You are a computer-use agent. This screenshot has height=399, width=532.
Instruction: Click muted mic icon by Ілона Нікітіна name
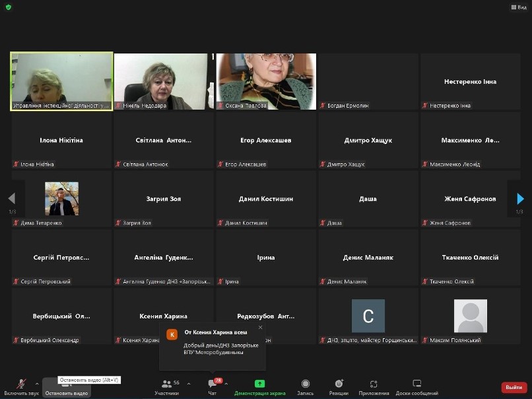pos(16,164)
